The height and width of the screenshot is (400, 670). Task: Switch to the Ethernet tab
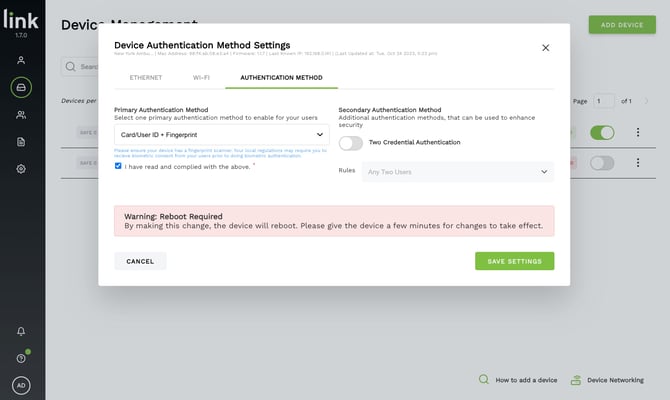[146, 78]
